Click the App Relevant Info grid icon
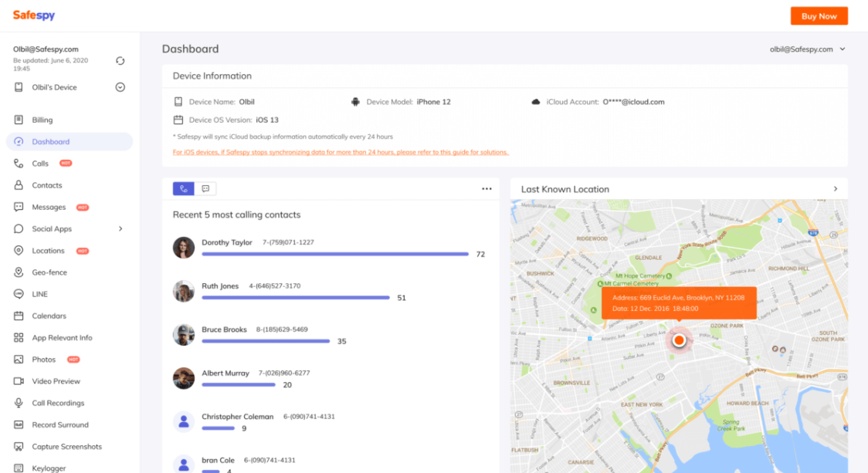868x473 pixels. point(19,337)
